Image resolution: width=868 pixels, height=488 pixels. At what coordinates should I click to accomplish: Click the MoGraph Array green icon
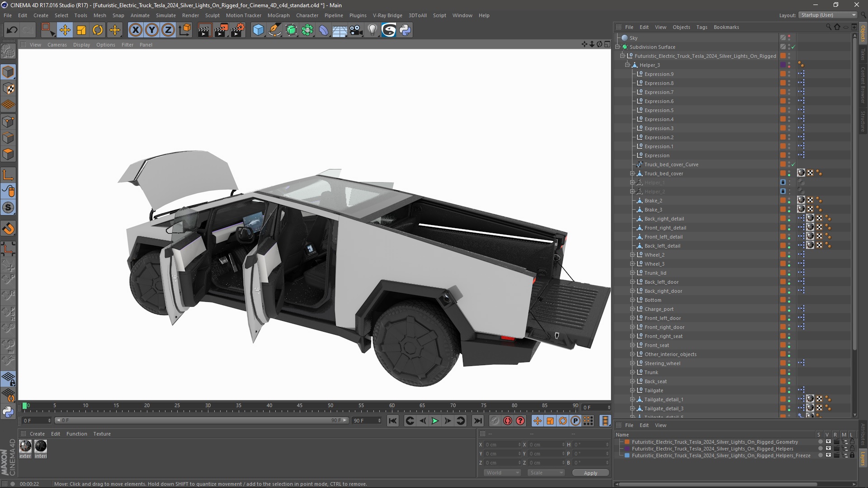tap(307, 30)
